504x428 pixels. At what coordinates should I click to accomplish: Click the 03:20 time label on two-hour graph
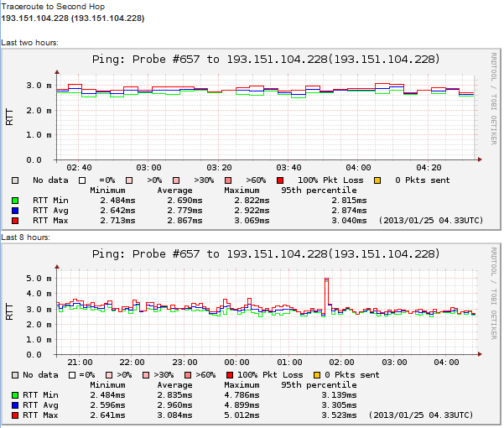coord(219,168)
